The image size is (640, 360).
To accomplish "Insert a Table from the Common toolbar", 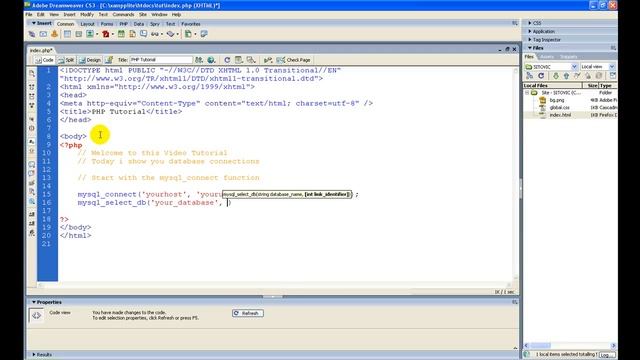I will pos(67,34).
